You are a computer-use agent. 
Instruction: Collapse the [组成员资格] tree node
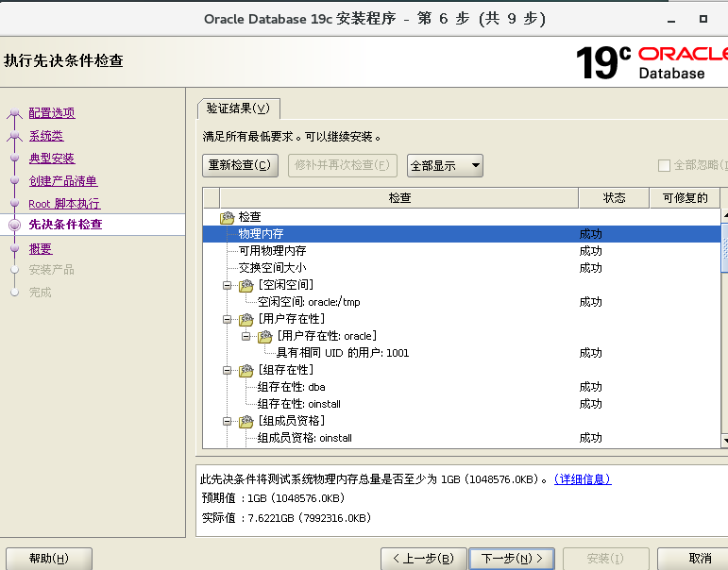[x=227, y=421]
